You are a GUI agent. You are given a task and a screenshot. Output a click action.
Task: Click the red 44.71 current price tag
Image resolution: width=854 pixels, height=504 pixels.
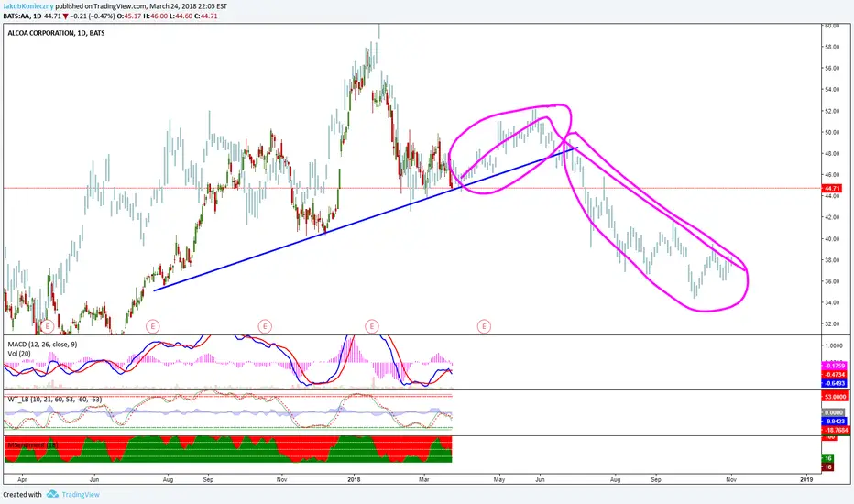[832, 189]
